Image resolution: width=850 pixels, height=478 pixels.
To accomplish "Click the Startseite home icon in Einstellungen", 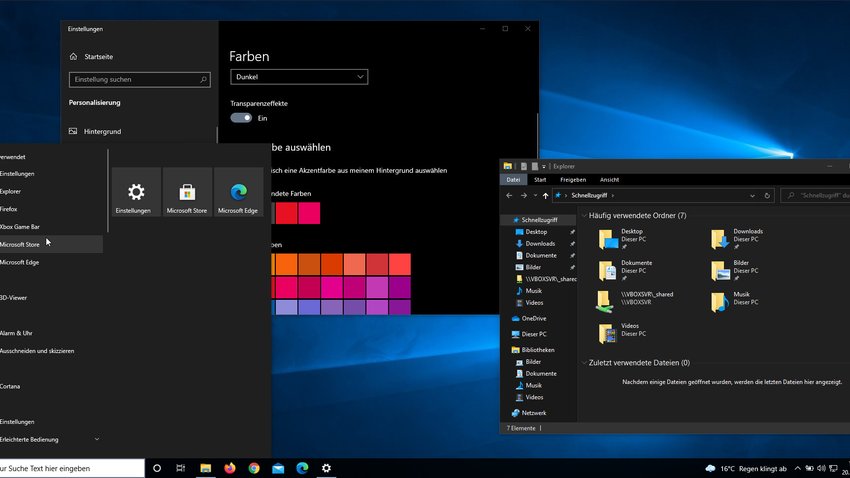I will [x=74, y=56].
